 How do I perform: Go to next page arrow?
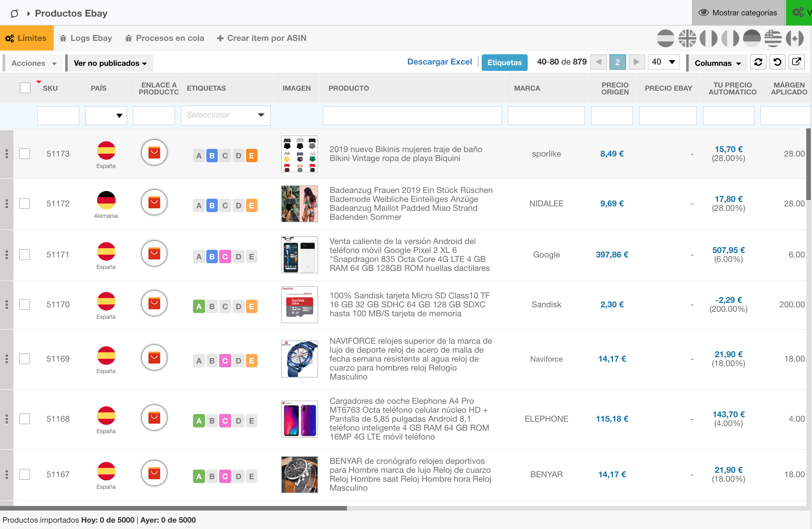[636, 62]
